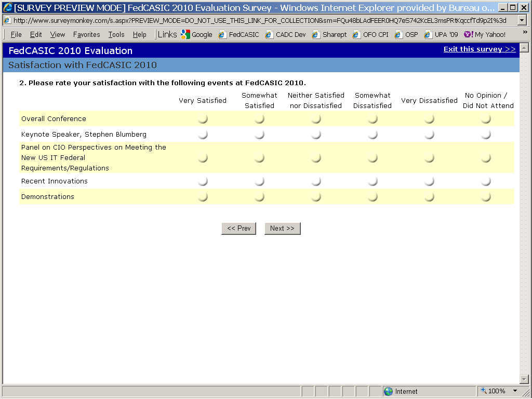Click the Recent Innovations row label
The image size is (532, 399).
54,181
